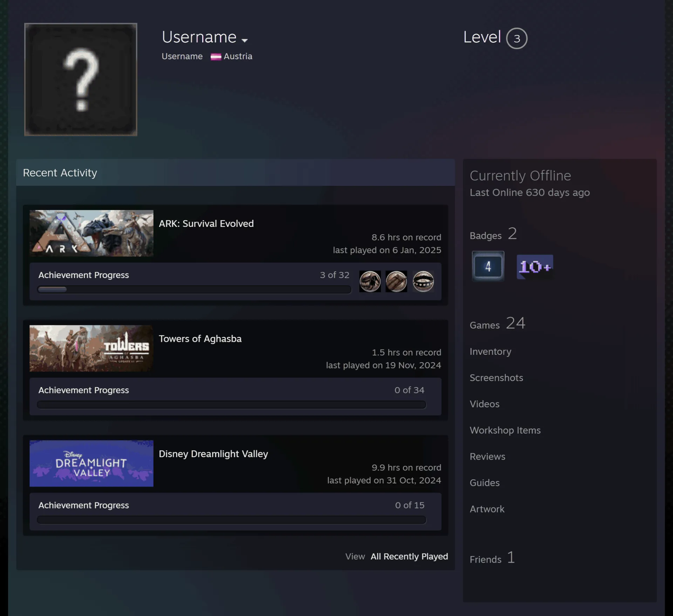
Task: Open the level 4 badge icon
Action: (488, 266)
